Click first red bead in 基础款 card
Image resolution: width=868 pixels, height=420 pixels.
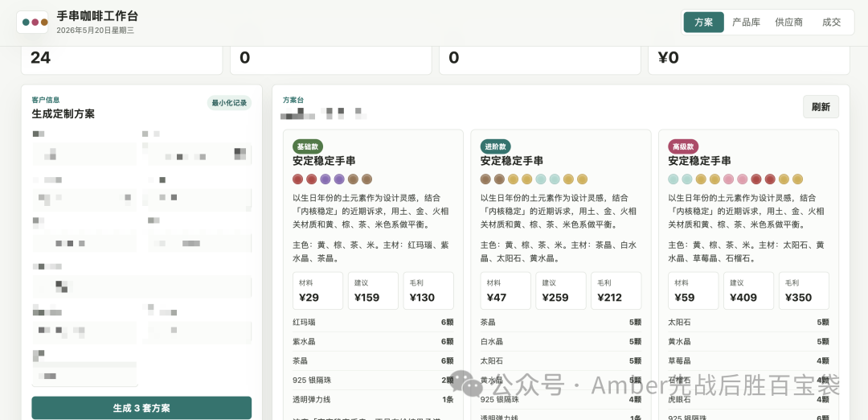click(298, 179)
